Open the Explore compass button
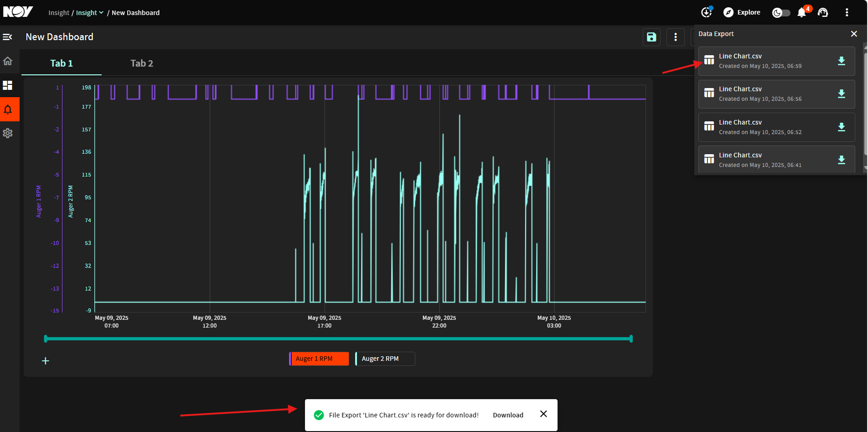This screenshot has height=432, width=868. tap(742, 12)
